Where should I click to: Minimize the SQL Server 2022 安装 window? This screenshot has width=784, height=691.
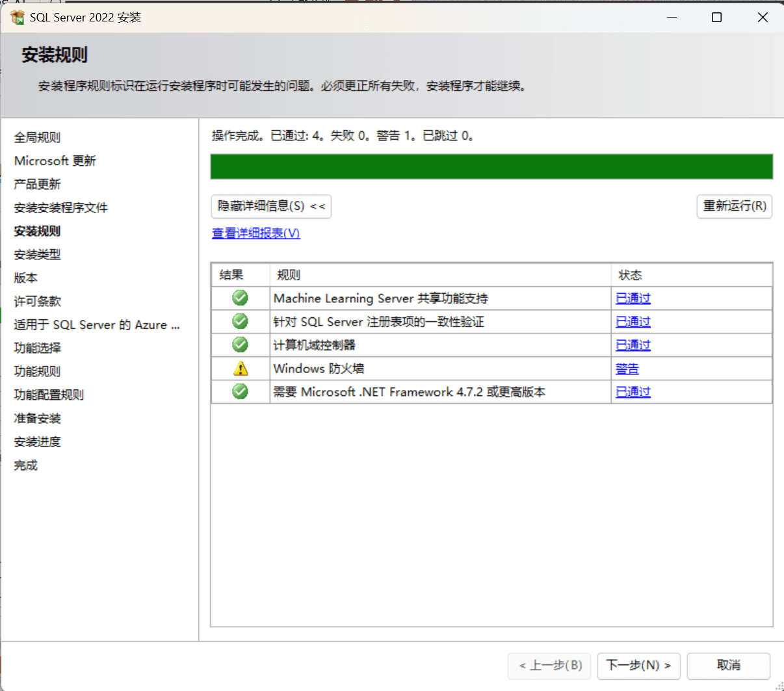point(672,17)
